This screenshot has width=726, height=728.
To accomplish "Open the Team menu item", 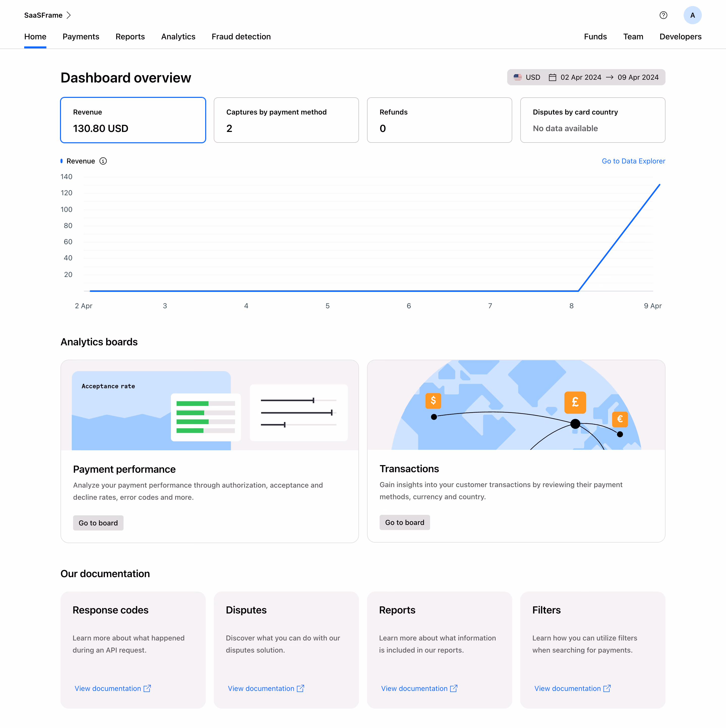I will click(x=633, y=37).
